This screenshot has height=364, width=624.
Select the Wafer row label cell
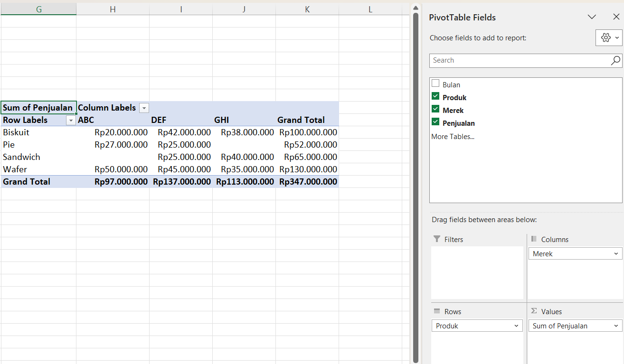pos(38,169)
